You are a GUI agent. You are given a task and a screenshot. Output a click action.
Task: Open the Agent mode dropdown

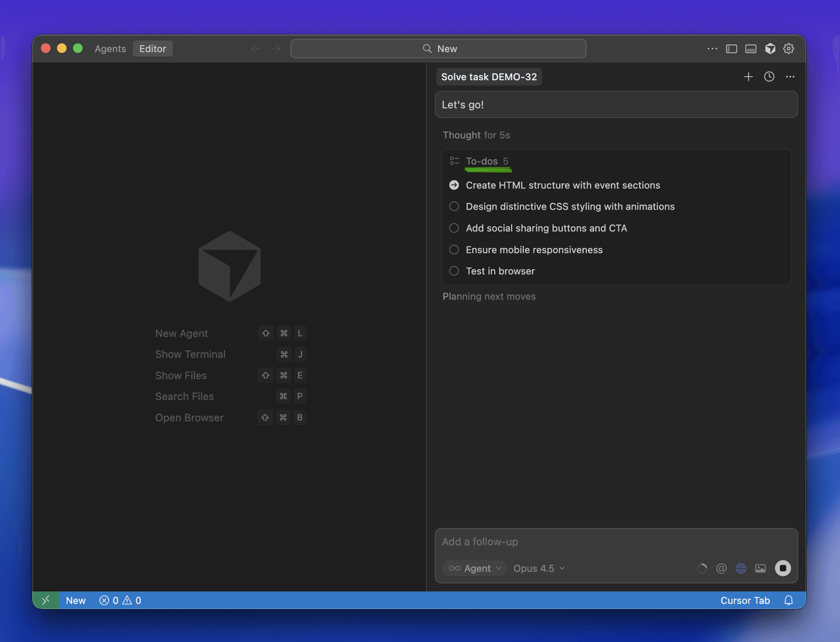[x=475, y=568]
